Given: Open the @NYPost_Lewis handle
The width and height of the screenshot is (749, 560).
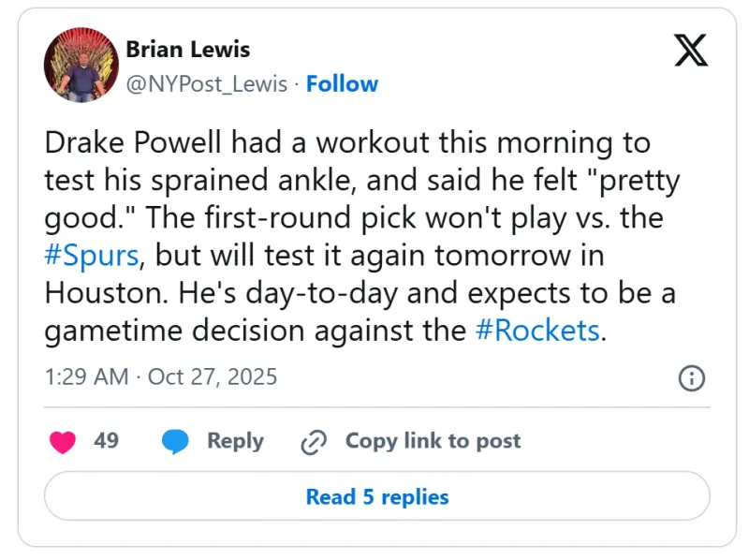Looking at the screenshot, I should coord(207,84).
